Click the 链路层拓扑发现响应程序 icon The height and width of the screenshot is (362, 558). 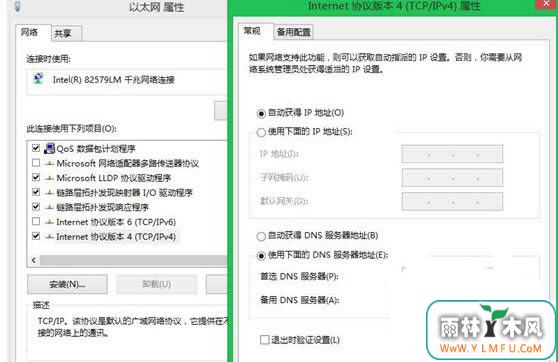(x=49, y=207)
